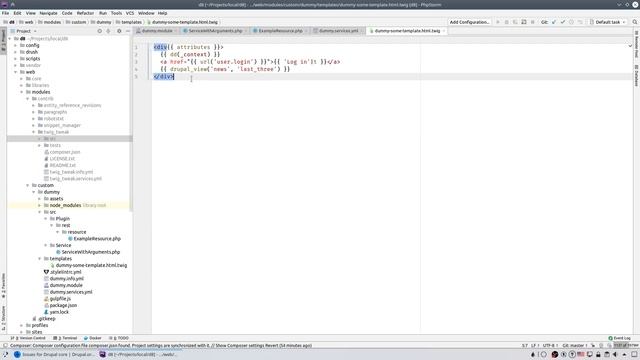This screenshot has height=360, width=640.
Task: Click the Git master branch widget
Action: [x=575, y=345]
